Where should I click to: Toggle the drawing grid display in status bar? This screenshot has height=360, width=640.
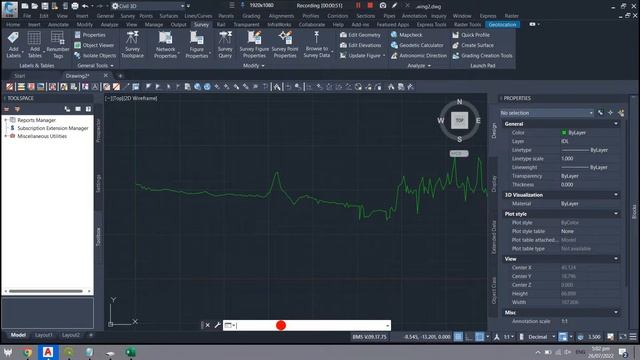458,337
